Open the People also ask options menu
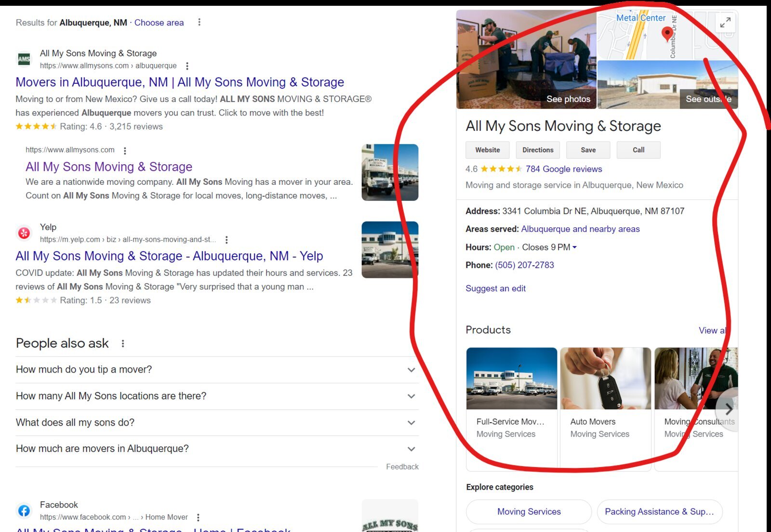The image size is (771, 532). tap(123, 343)
